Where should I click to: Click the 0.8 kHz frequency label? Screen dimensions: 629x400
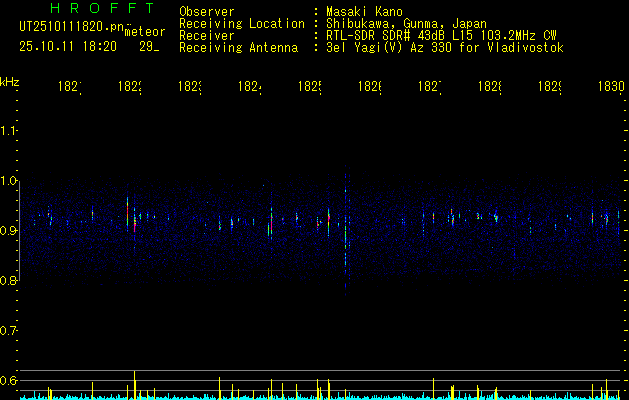(8, 280)
